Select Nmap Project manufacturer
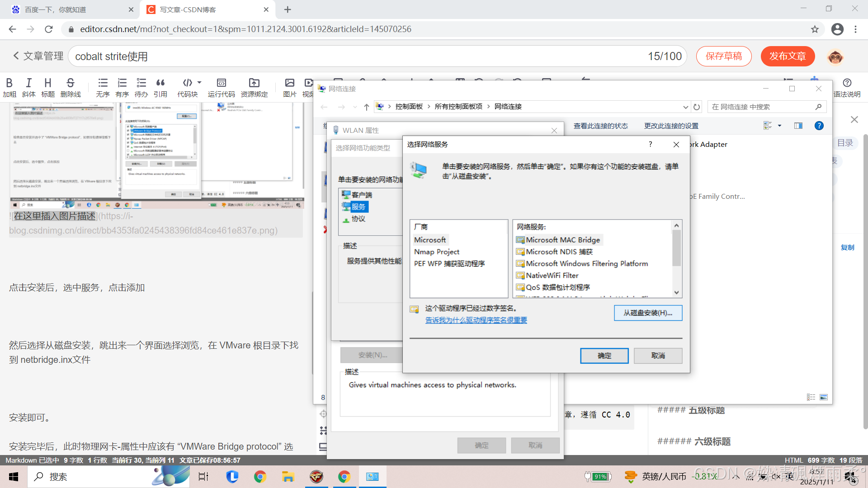868x488 pixels. click(x=436, y=252)
